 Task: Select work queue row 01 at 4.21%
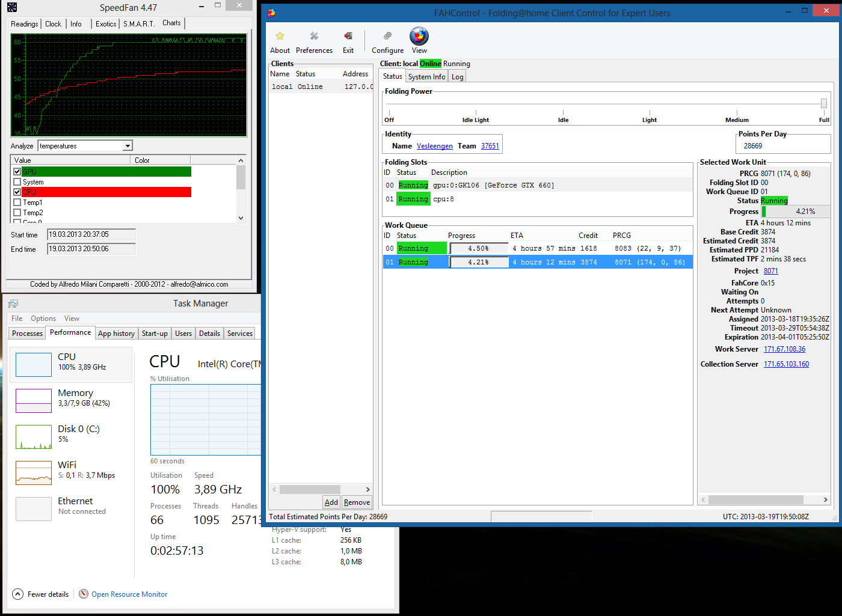538,262
